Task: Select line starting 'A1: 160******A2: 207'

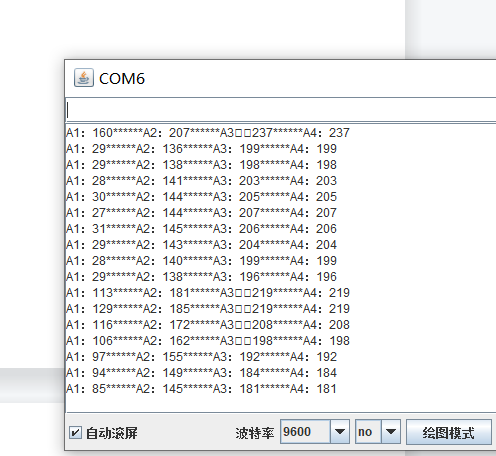Action: pos(208,133)
